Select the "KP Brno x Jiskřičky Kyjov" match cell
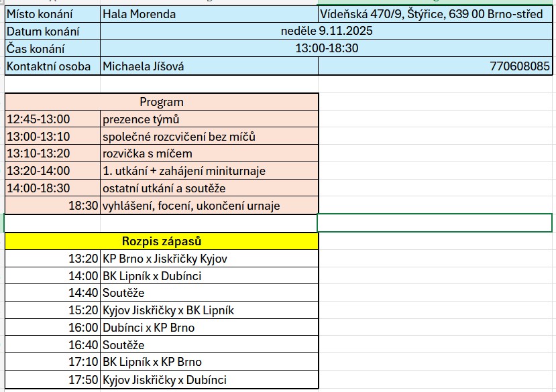The width and height of the screenshot is (556, 392). pos(208,258)
